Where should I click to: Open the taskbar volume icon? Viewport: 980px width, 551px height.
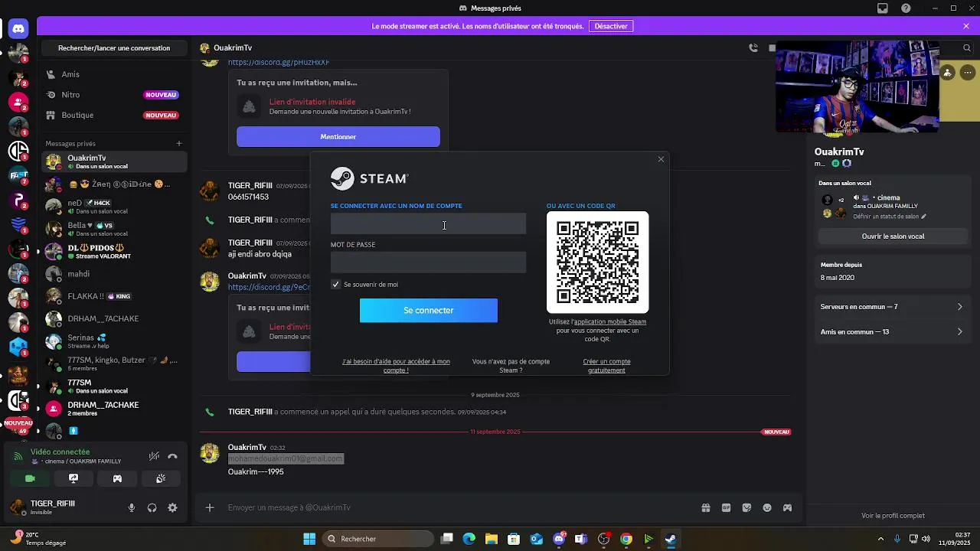(x=927, y=539)
